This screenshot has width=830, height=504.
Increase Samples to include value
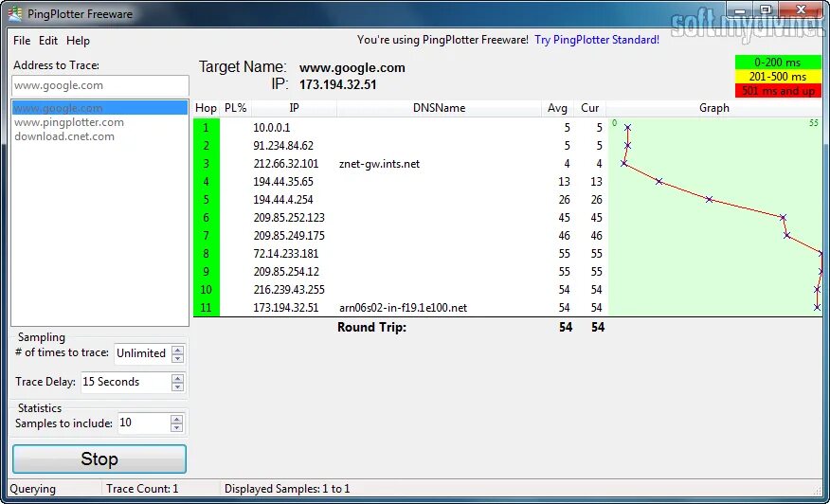[x=177, y=419]
